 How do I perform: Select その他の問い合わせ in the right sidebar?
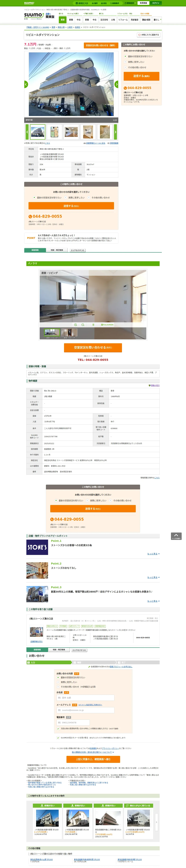[125, 67]
